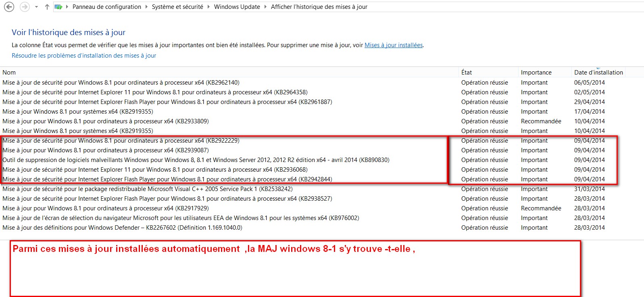Image resolution: width=644 pixels, height=297 pixels.
Task: Click date 17/04/2014 cell
Action: coord(590,112)
